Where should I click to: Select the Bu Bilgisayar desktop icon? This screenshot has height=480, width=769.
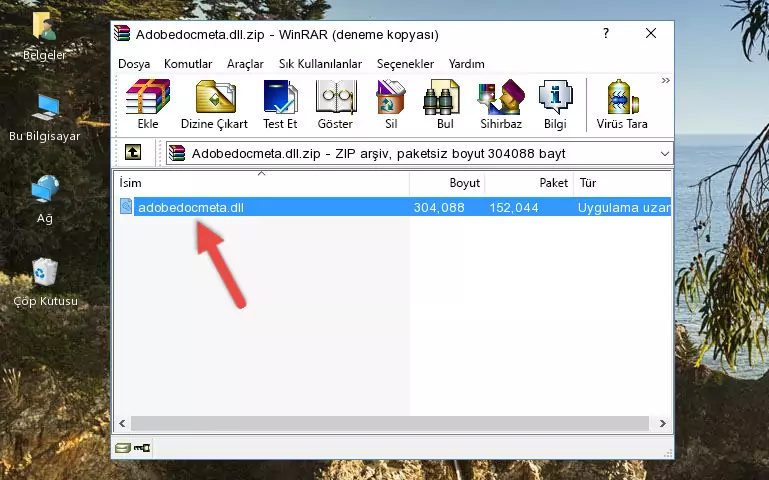[45, 118]
